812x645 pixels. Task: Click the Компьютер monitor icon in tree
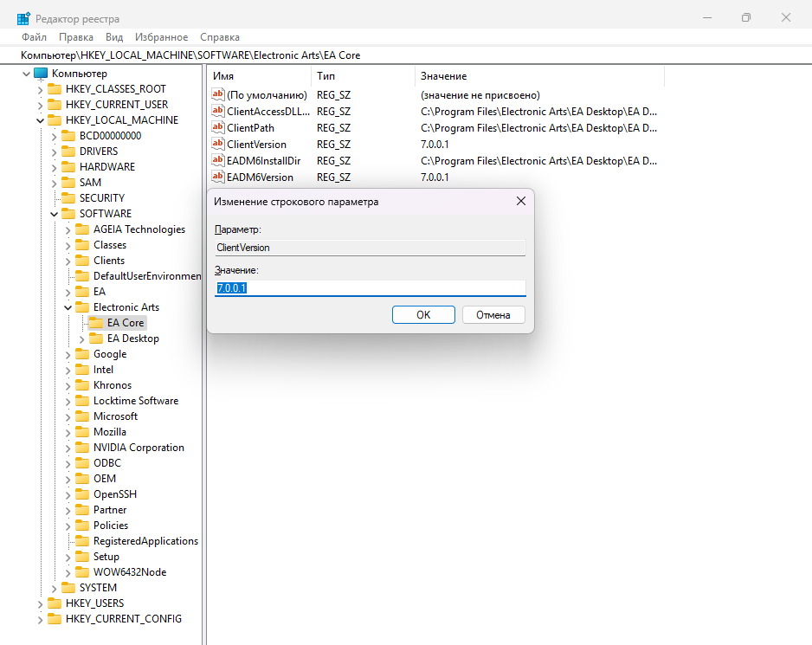pyautogui.click(x=41, y=74)
